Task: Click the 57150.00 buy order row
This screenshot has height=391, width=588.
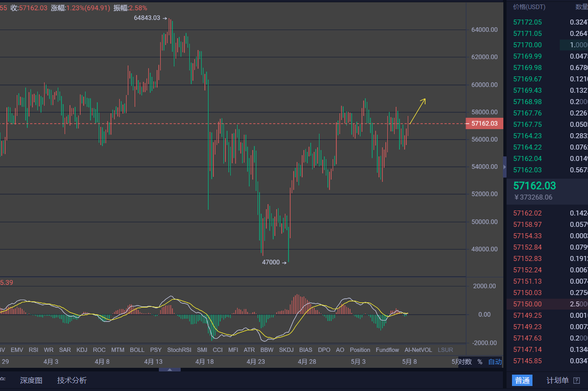Action: click(x=546, y=304)
